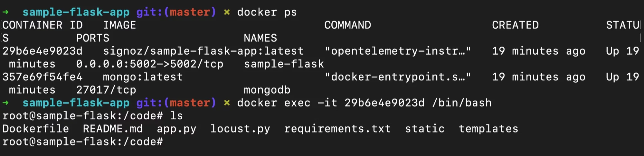Click the green prompt arrow on first line

click(6, 12)
